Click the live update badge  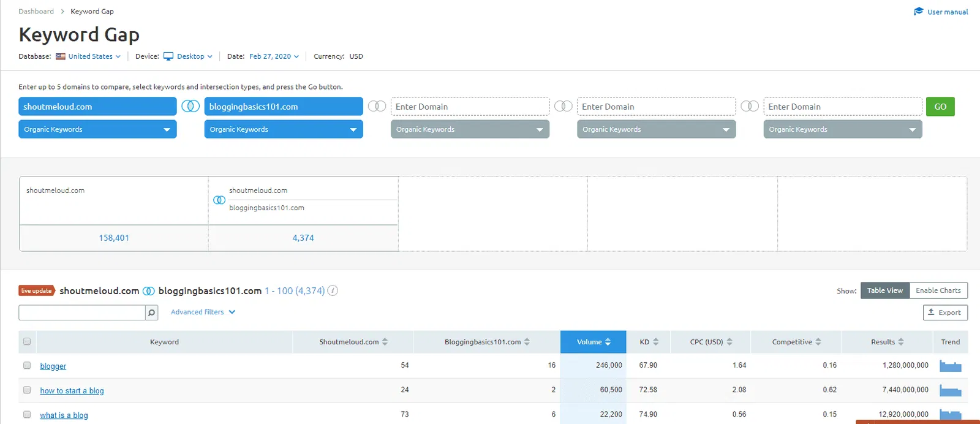(x=37, y=290)
